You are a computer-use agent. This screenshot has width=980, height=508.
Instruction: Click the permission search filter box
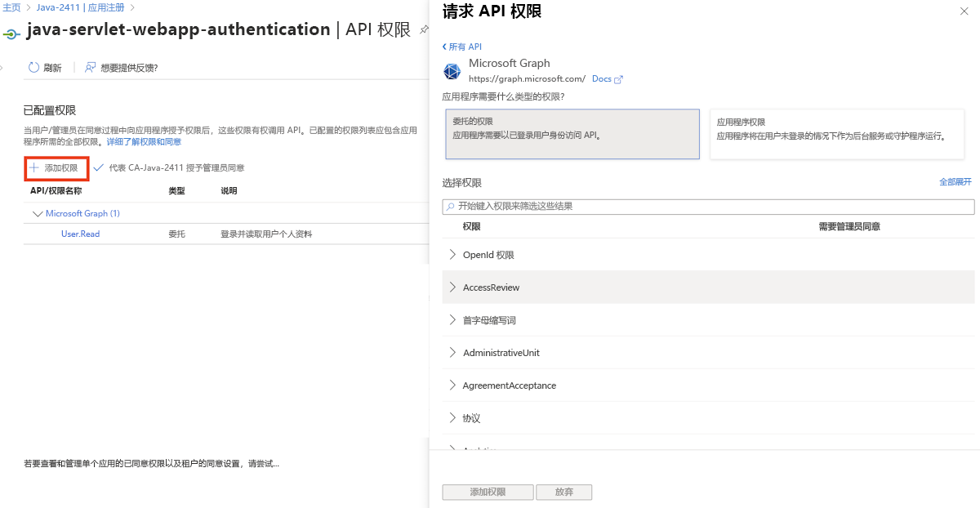pos(708,207)
